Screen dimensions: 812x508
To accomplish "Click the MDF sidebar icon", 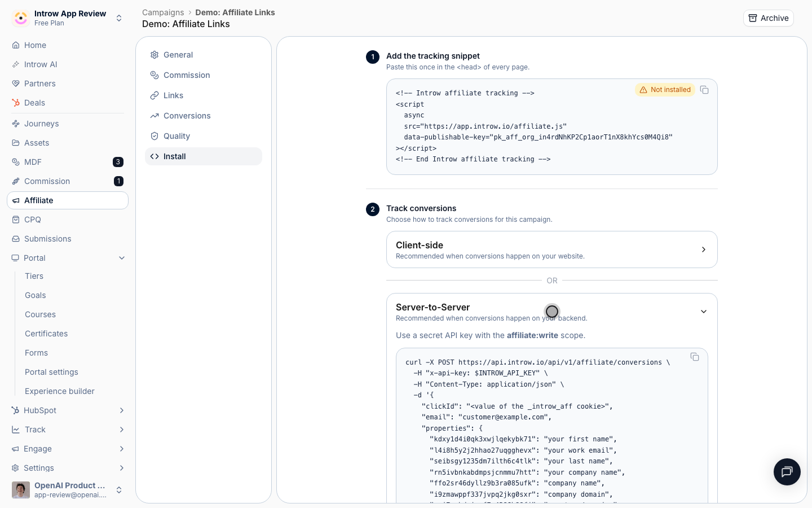I will click(x=16, y=162).
